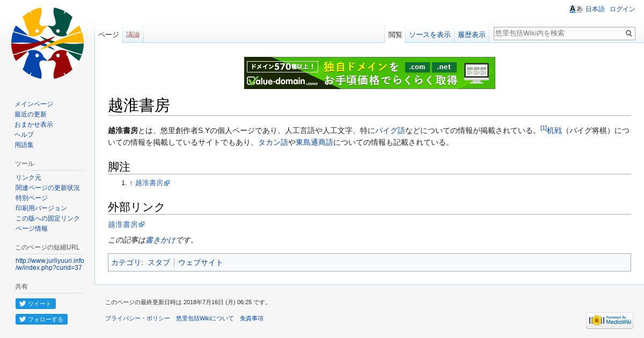The image size is (644, 338).
Task: Click おまかせ表示 sidebar link
Action: [x=34, y=124]
